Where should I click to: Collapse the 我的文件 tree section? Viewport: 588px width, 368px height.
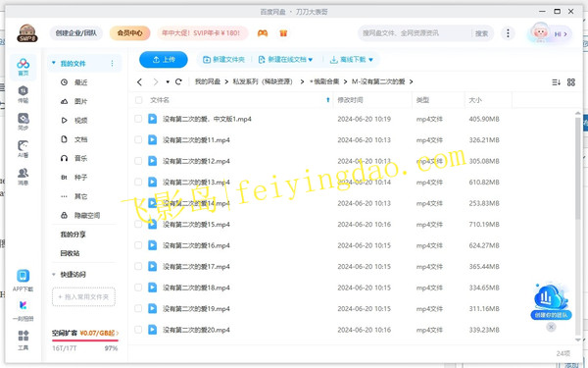tap(54, 63)
